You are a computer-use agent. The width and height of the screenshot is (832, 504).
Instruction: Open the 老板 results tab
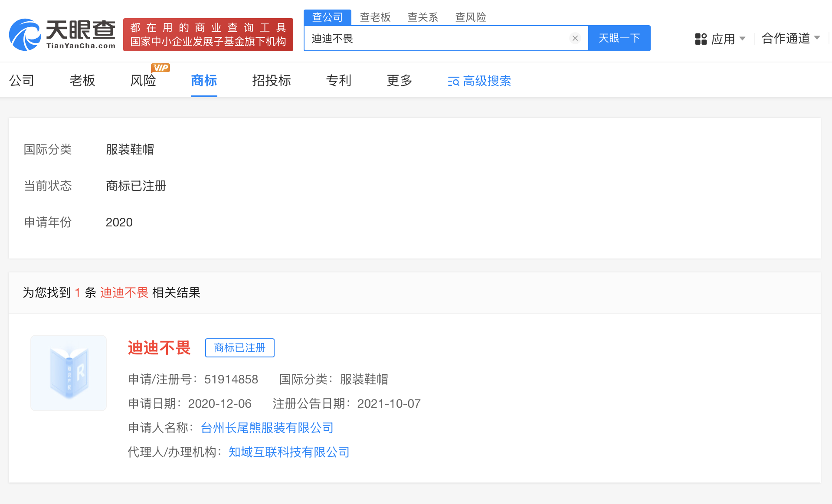click(x=82, y=81)
